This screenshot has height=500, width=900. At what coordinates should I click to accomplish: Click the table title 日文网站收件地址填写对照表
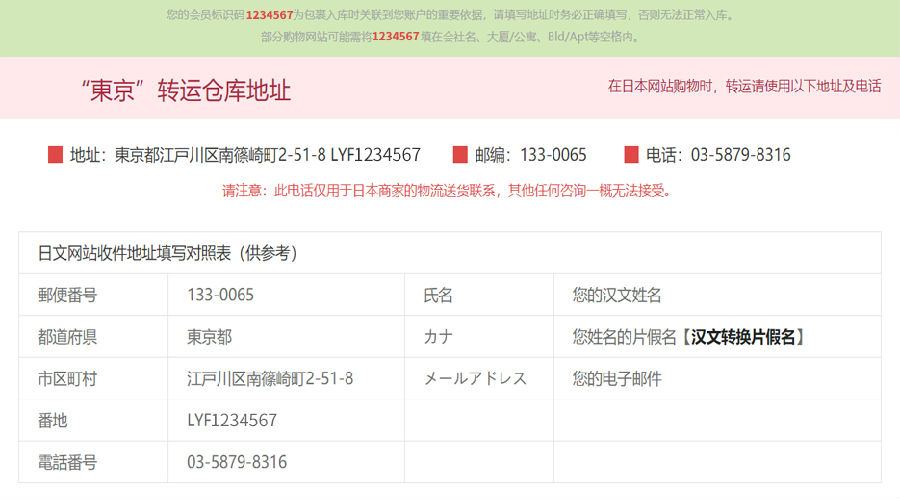pos(167,253)
